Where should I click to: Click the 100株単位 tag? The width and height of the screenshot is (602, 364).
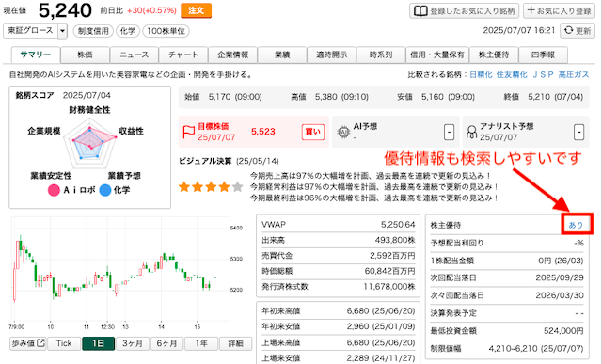pyautogui.click(x=166, y=31)
